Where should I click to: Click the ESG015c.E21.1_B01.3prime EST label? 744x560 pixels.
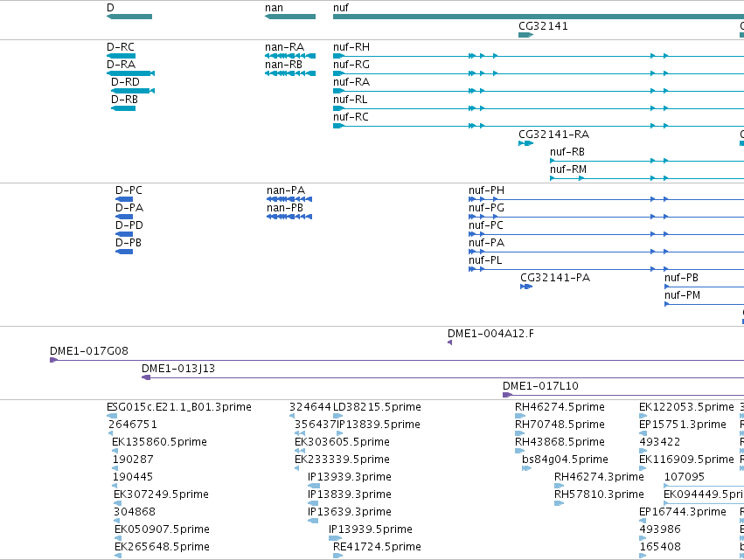[179, 407]
